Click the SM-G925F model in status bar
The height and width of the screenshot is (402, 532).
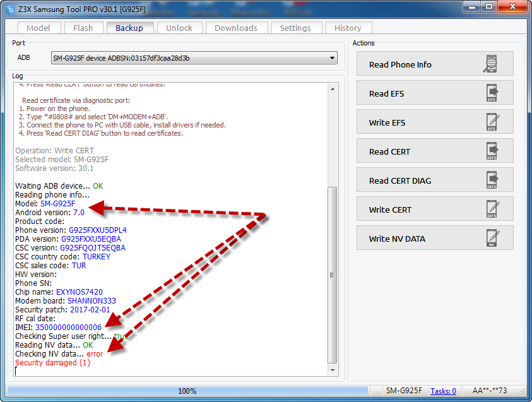pyautogui.click(x=404, y=391)
